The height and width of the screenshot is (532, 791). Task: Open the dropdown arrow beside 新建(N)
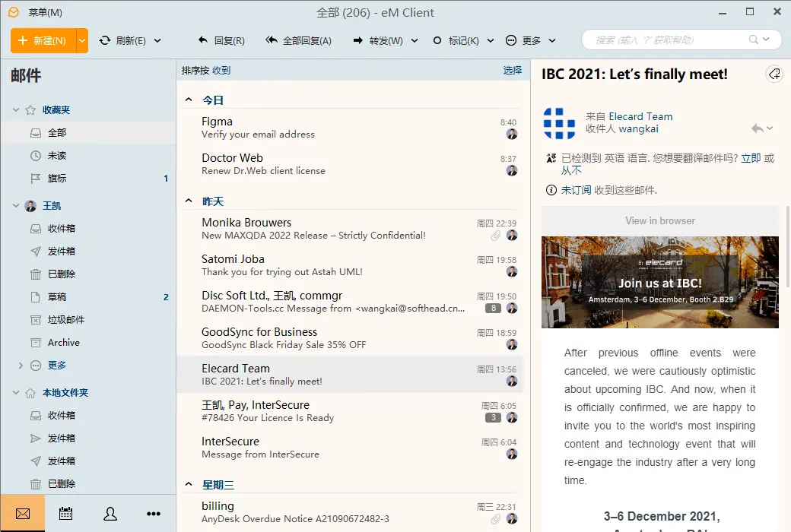[x=82, y=41]
